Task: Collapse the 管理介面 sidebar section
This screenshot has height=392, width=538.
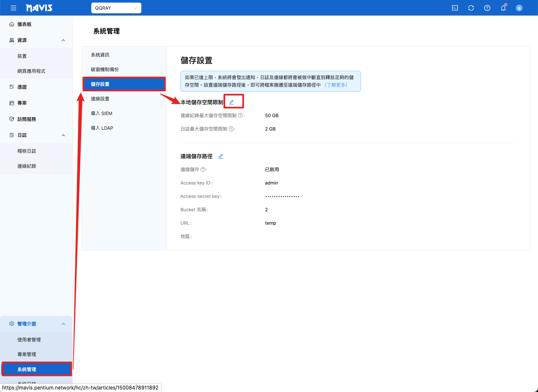Action: [63, 324]
